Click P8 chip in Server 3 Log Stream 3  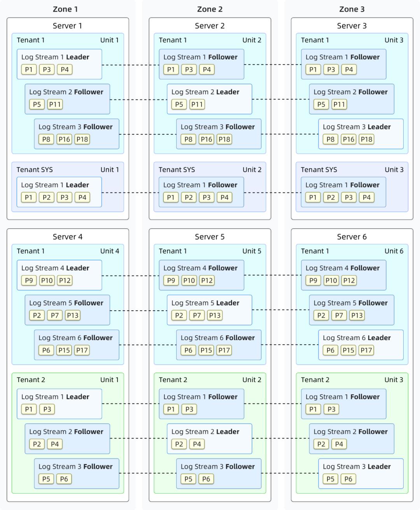[x=331, y=139]
